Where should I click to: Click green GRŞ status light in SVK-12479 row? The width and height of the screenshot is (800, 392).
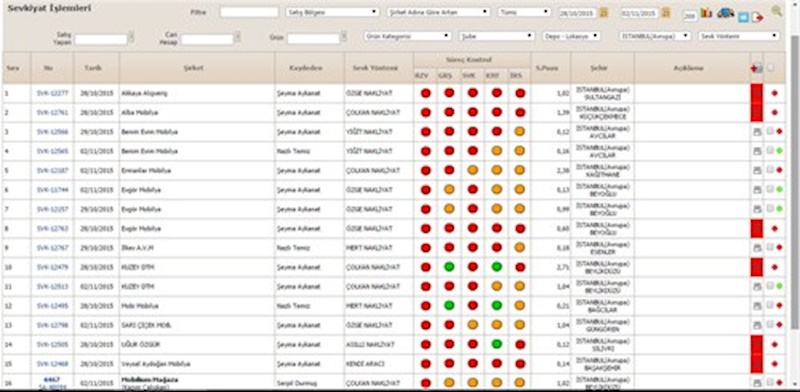(449, 266)
